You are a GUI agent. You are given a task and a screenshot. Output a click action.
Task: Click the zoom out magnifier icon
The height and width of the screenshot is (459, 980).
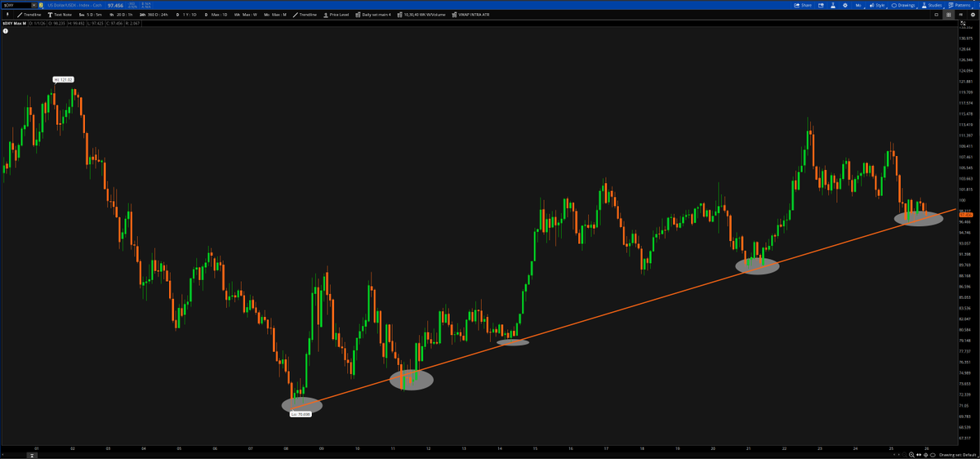point(905,455)
